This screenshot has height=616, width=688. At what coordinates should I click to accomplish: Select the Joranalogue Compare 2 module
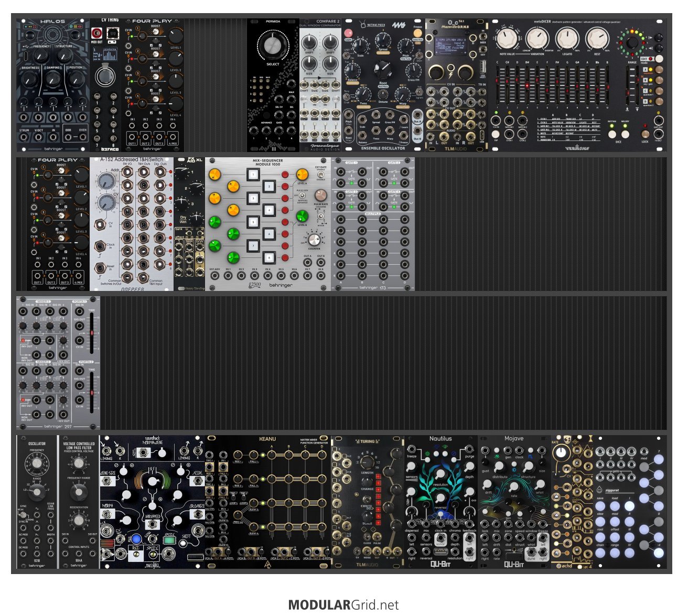(320, 85)
